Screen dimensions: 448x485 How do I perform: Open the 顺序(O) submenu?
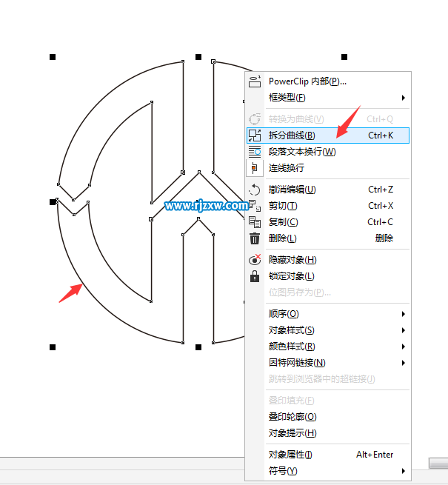point(328,314)
